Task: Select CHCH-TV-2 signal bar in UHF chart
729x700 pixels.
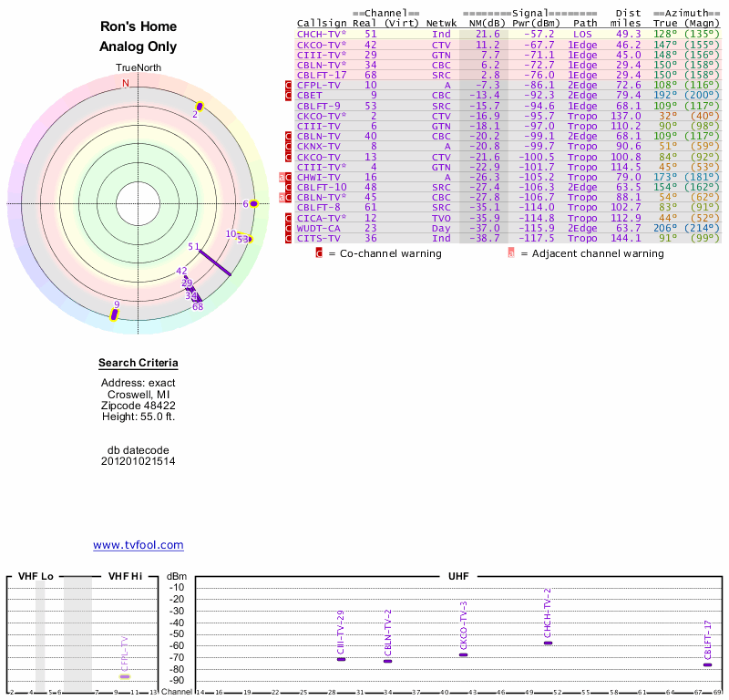Action: click(x=548, y=643)
